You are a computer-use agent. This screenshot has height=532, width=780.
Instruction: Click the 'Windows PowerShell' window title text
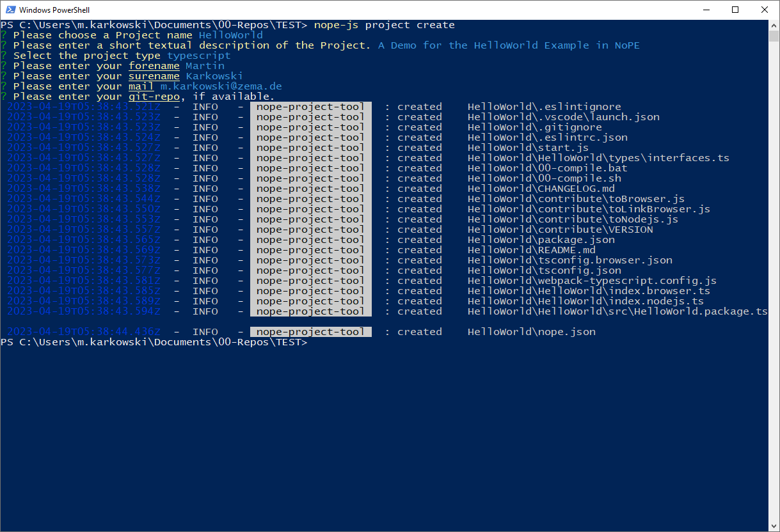(x=54, y=10)
